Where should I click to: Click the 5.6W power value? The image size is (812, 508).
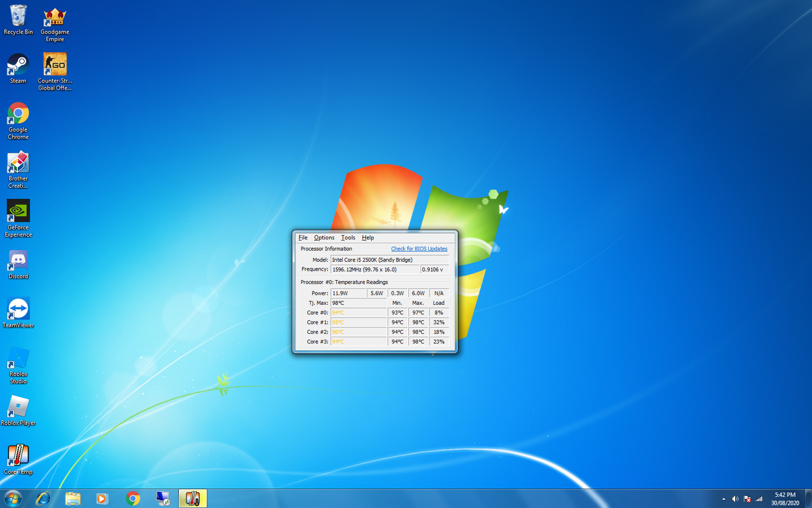click(377, 293)
